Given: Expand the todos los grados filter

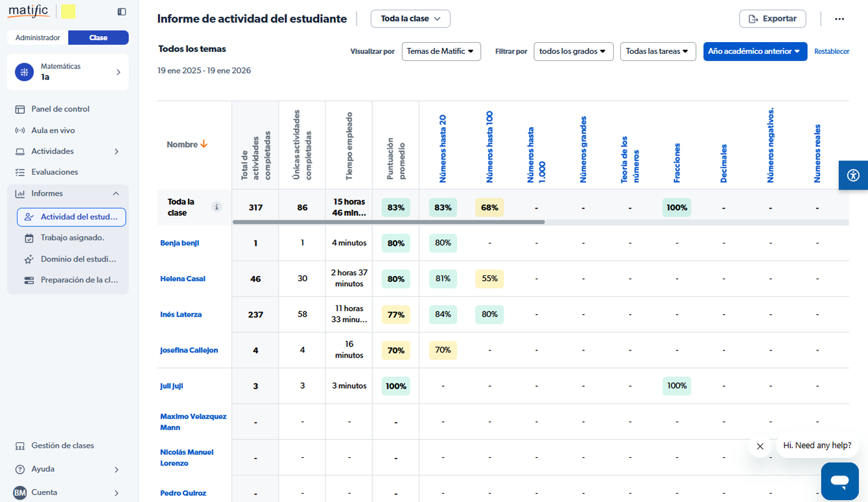Looking at the screenshot, I should [x=573, y=51].
